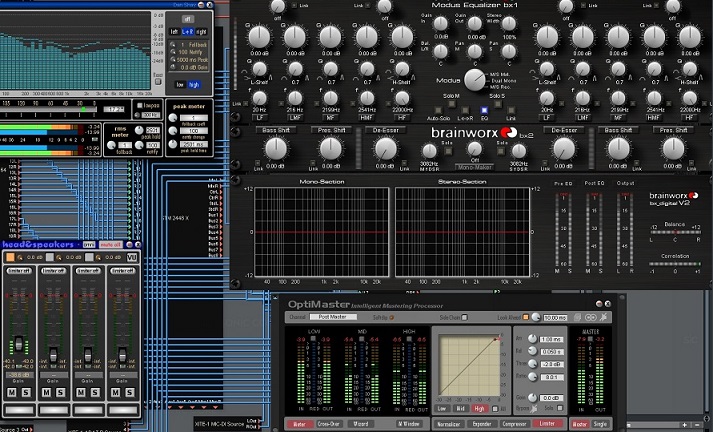Image resolution: width=713 pixels, height=432 pixels.
Task: Click the link chain icon in OptiMaster top bar
Action: (591, 317)
